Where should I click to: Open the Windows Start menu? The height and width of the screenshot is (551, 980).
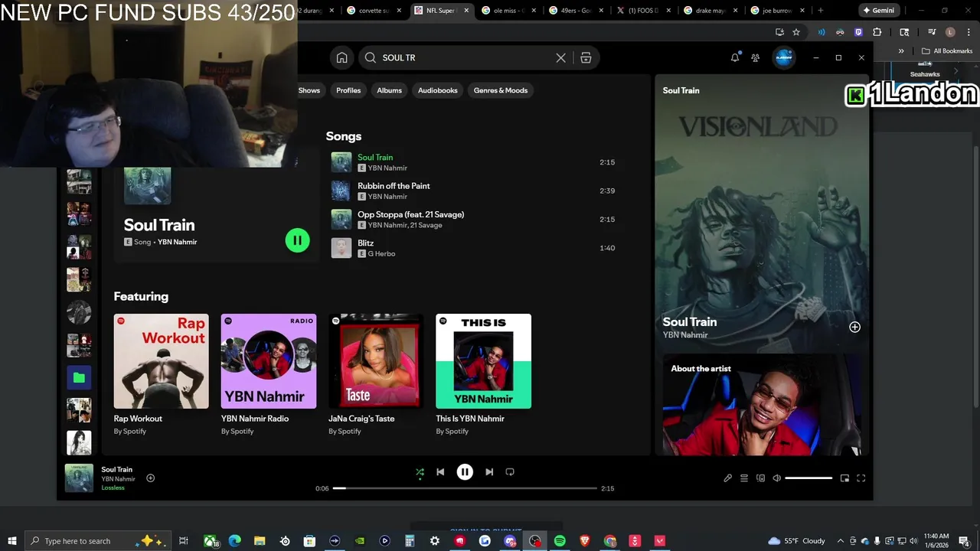(11, 541)
